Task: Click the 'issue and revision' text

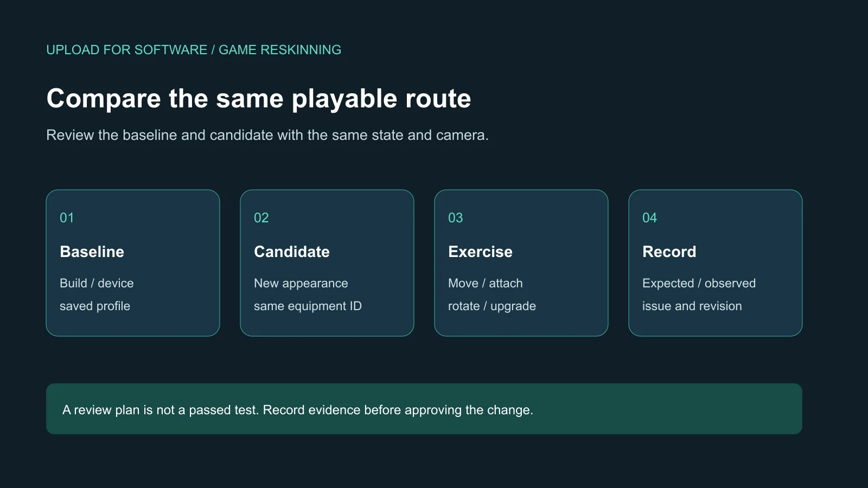Action: pos(692,306)
